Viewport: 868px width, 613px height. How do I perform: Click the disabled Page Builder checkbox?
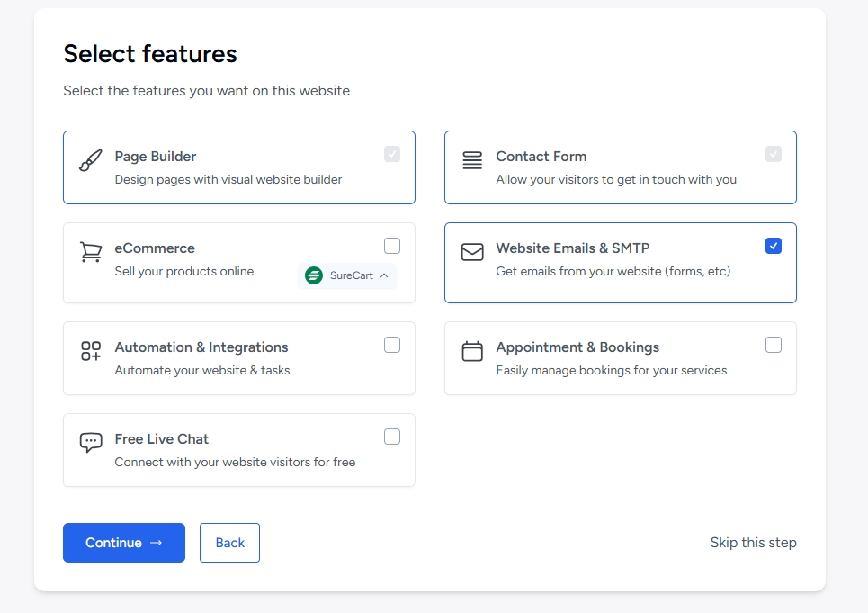click(x=392, y=154)
